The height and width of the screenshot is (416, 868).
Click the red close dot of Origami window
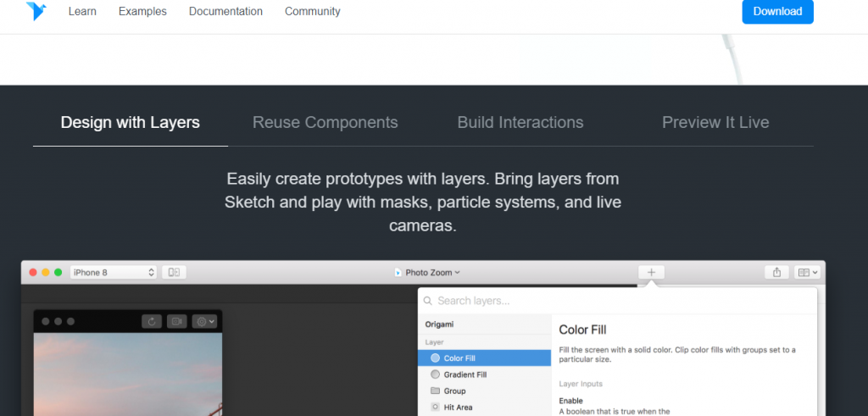pos(33,272)
